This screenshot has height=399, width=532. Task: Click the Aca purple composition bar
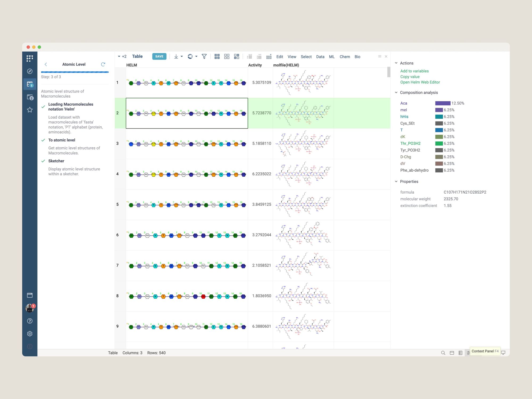(x=443, y=103)
